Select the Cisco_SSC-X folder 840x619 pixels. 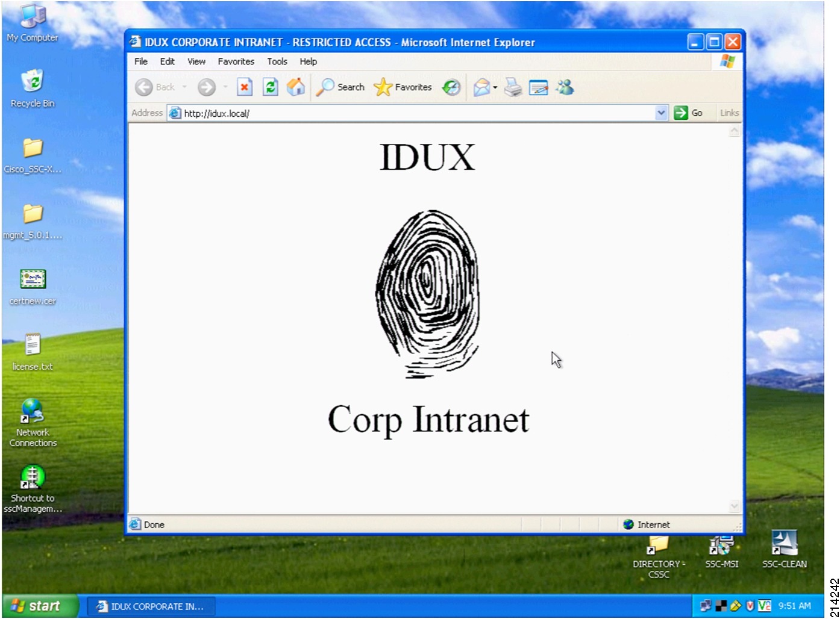(33, 155)
